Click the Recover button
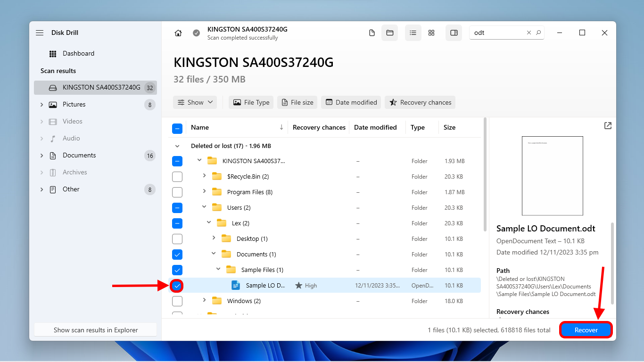Screen dimensions: 644x362 click(x=586, y=330)
